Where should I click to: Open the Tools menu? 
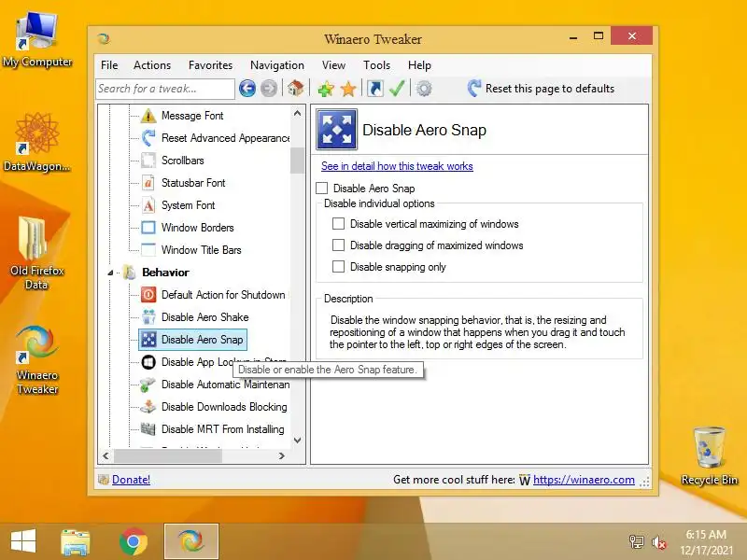coord(376,65)
